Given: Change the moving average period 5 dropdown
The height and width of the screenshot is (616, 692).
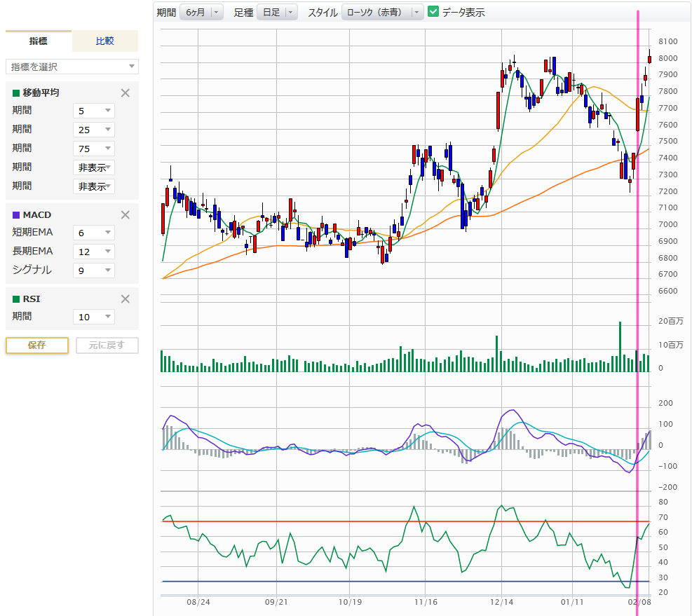Looking at the screenshot, I should (94, 111).
